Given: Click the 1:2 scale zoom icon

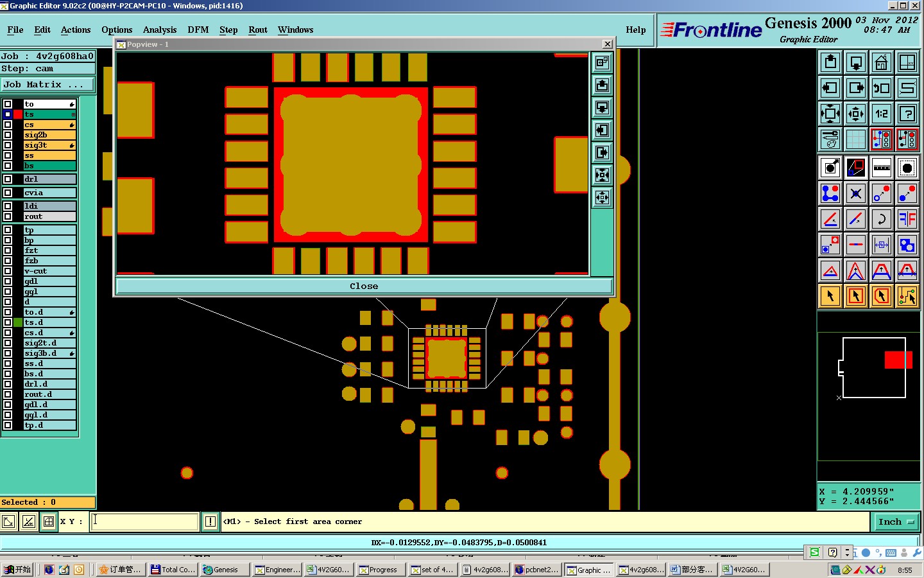Looking at the screenshot, I should click(882, 114).
